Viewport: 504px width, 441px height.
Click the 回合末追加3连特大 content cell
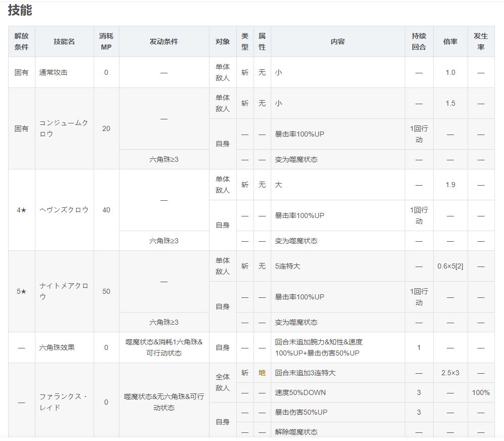[x=338, y=373]
